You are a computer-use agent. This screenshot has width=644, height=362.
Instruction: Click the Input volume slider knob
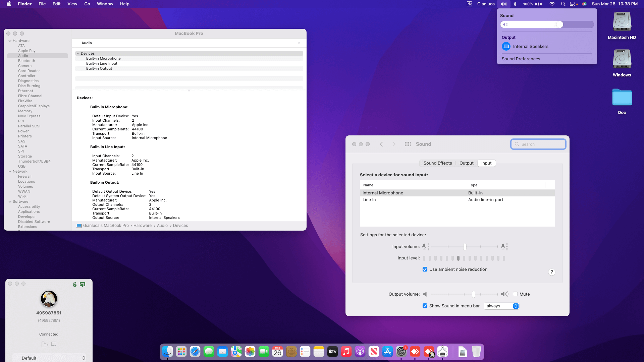(x=465, y=247)
